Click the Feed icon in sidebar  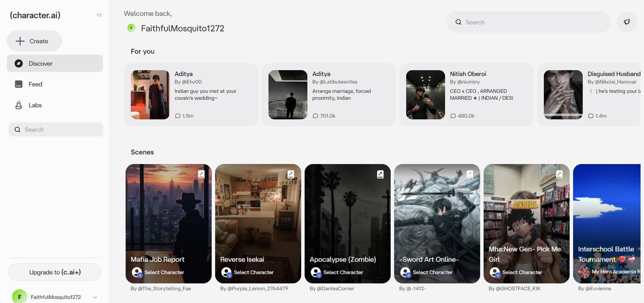(x=19, y=84)
